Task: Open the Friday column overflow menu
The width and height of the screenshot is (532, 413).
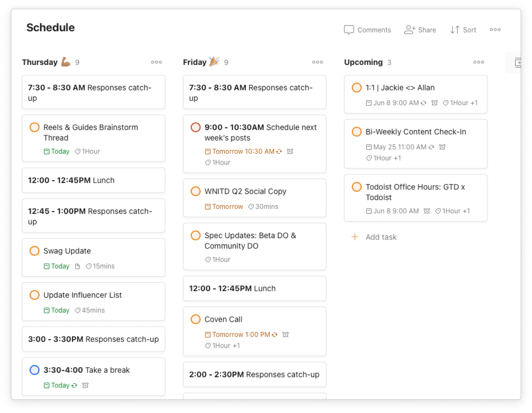Action: 317,62
